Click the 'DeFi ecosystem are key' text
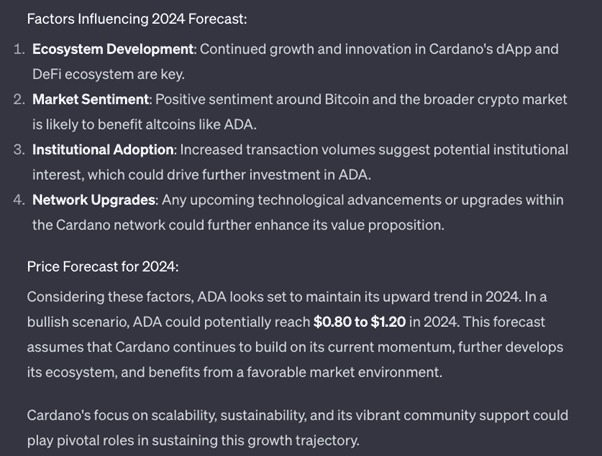 click(x=108, y=74)
